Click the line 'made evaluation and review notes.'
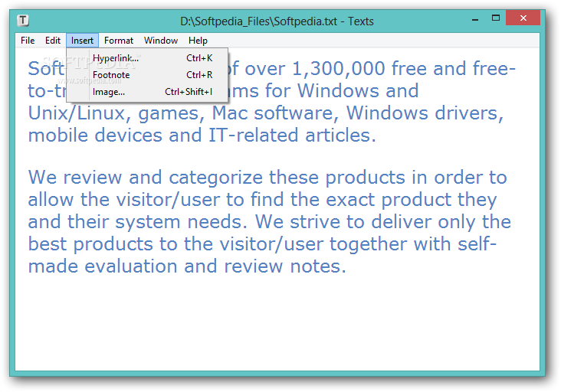 click(x=187, y=266)
